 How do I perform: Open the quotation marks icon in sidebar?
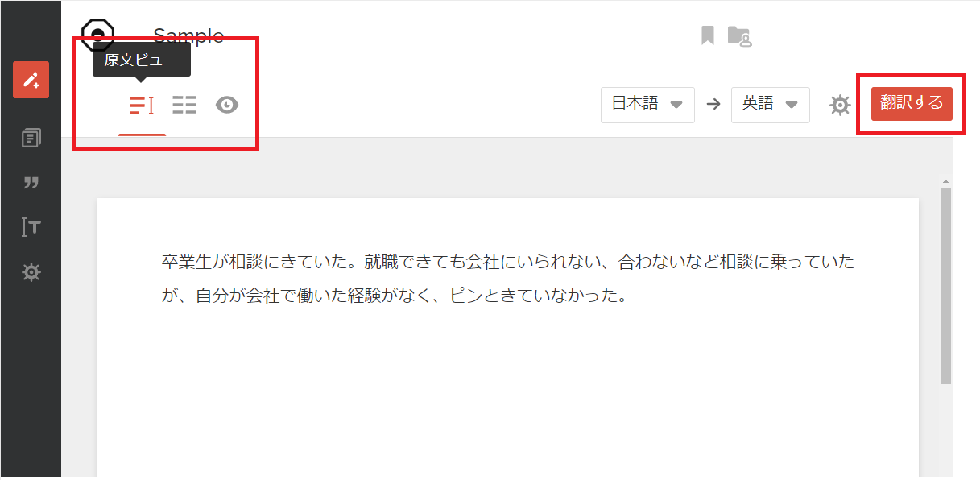click(31, 183)
